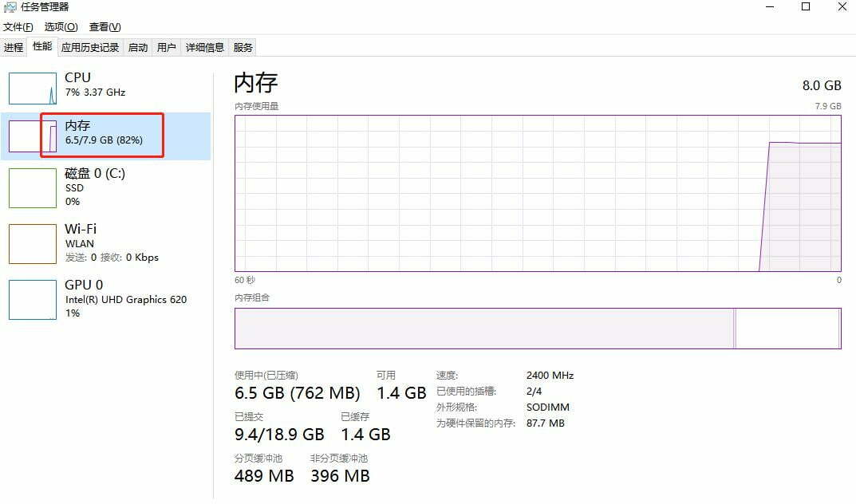Minimize the Task Manager window

pos(769,7)
